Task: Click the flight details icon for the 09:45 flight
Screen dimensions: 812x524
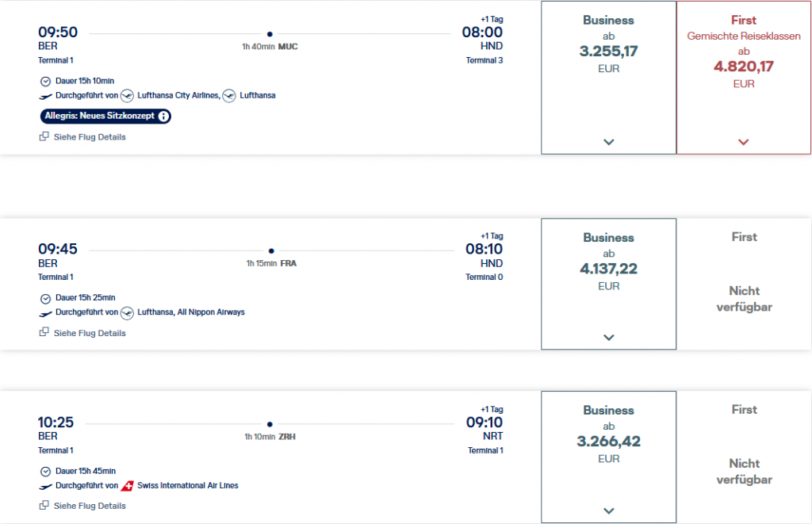Action: [44, 333]
